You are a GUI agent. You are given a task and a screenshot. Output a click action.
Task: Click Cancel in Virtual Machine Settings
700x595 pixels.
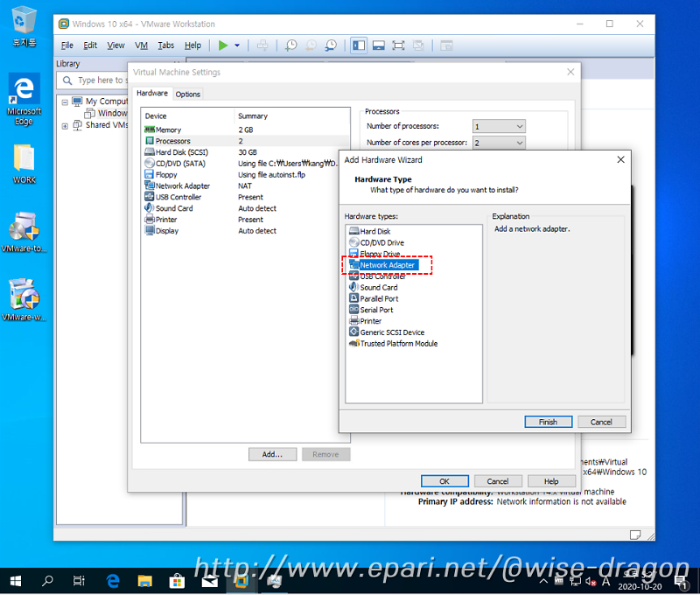click(498, 481)
